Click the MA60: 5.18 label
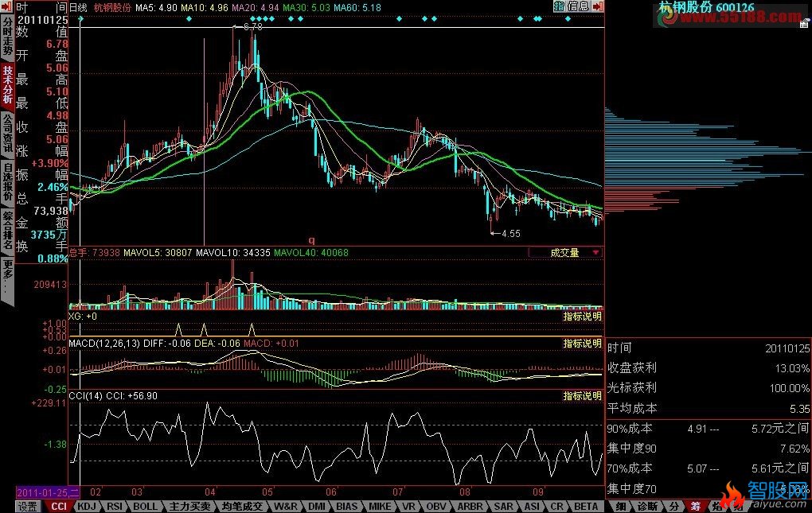 click(357, 7)
